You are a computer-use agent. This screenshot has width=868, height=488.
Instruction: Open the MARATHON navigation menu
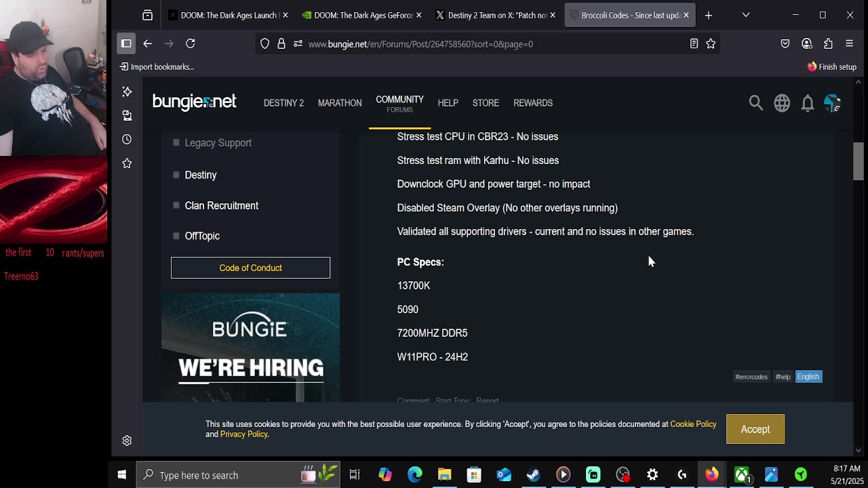(340, 103)
